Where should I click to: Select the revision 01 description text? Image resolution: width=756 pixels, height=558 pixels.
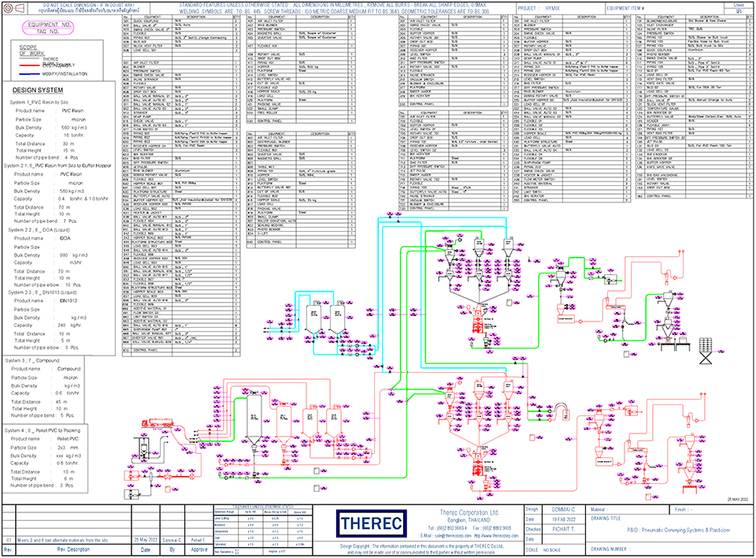click(x=63, y=540)
